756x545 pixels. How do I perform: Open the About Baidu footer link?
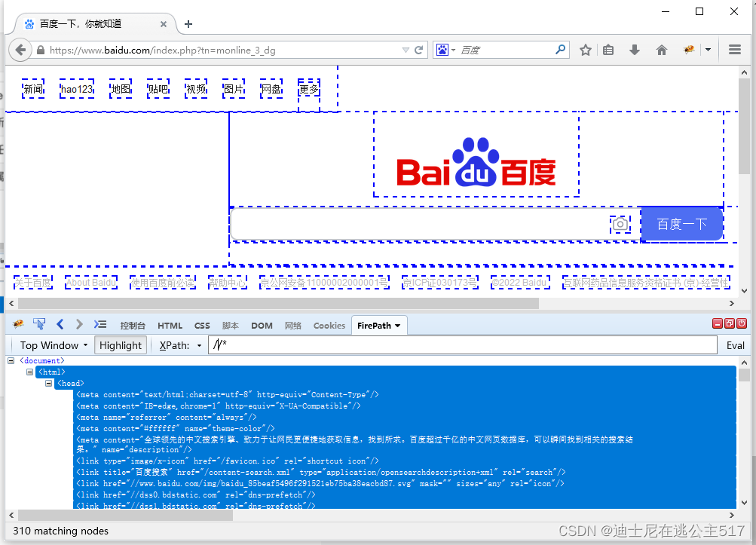pyautogui.click(x=91, y=283)
